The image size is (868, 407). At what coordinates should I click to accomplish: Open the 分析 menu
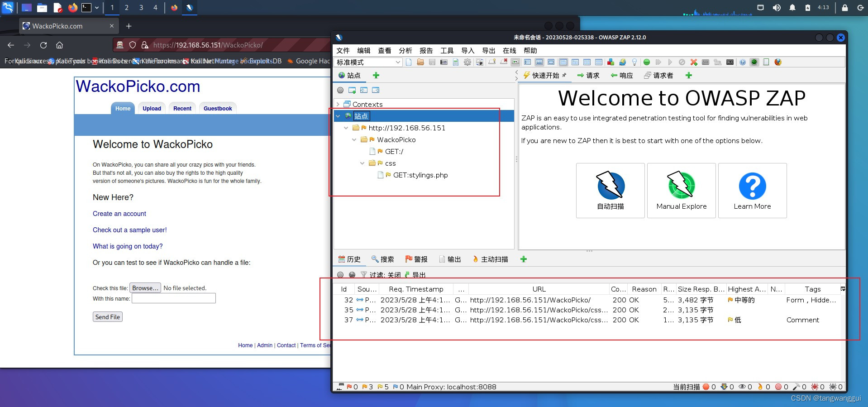coord(405,50)
